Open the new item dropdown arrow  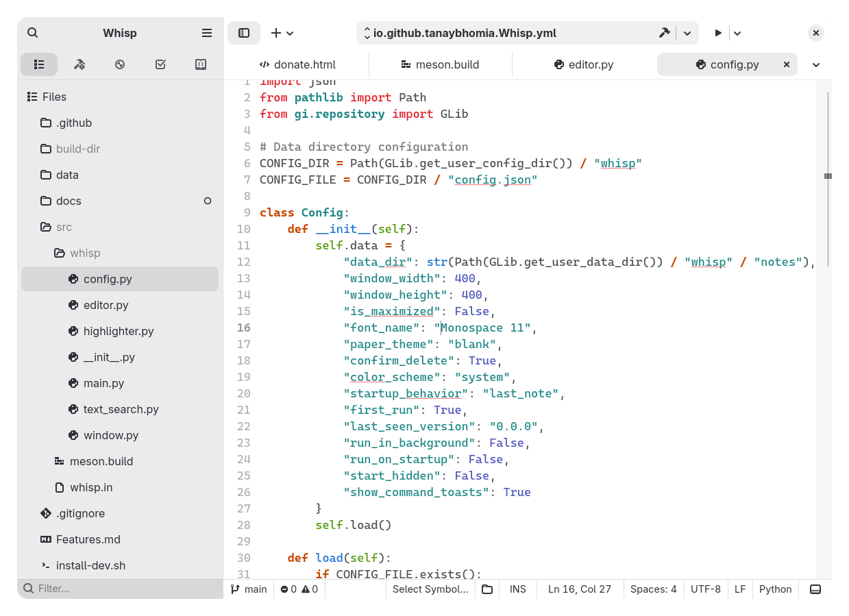(291, 33)
